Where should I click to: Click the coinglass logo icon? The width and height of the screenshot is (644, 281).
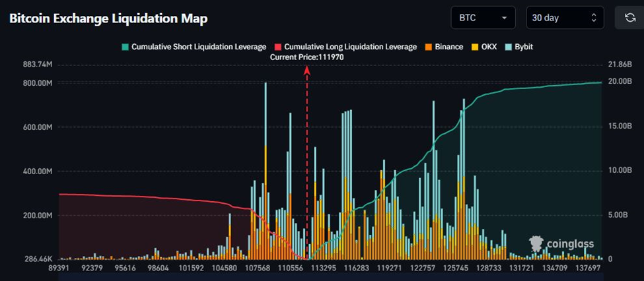[x=537, y=243]
